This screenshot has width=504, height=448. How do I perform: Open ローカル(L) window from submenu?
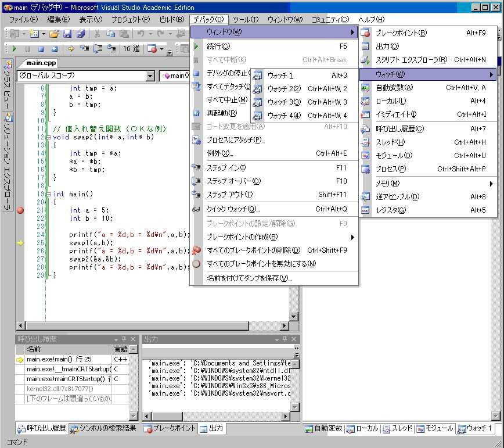428,101
